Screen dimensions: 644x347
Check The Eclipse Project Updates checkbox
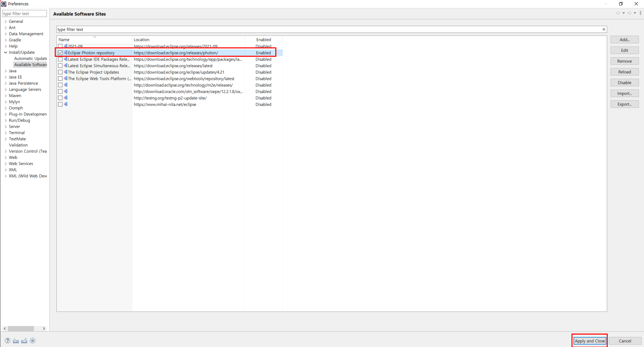(x=60, y=72)
